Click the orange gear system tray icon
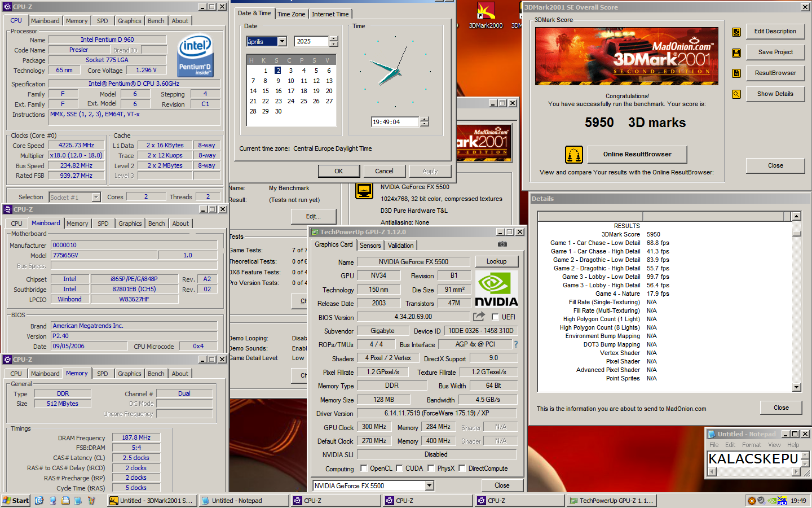This screenshot has height=508, width=812. 751,501
